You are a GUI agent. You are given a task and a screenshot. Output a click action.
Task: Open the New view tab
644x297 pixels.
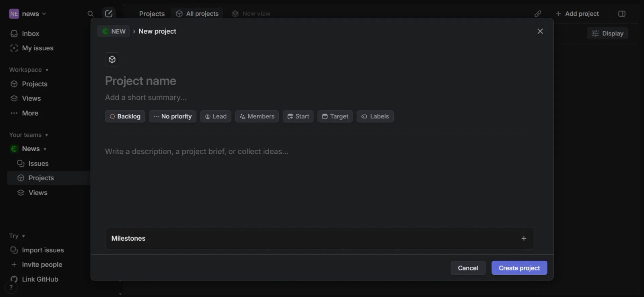251,14
